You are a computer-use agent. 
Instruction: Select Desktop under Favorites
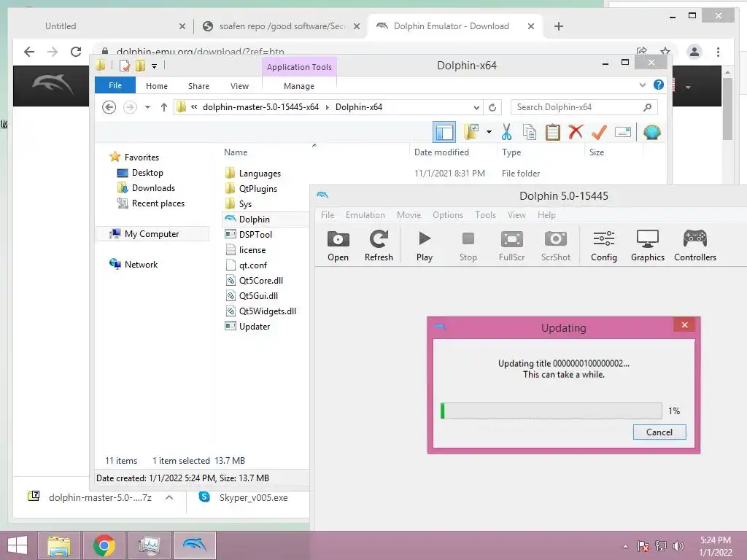pos(147,173)
